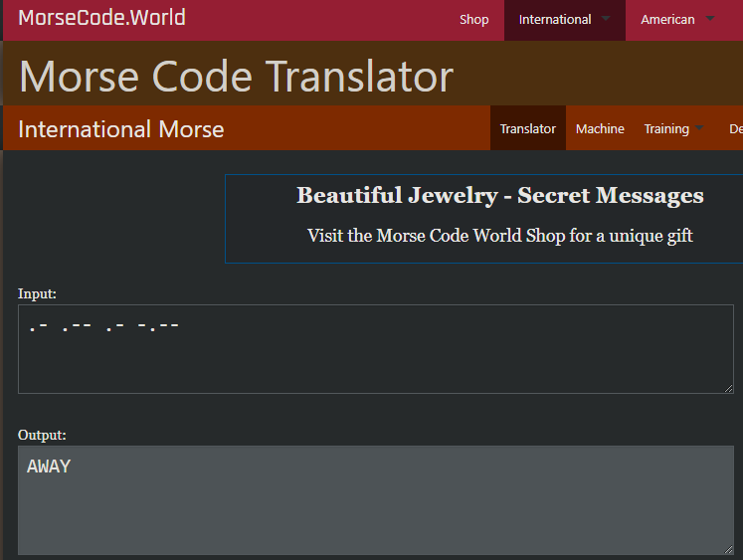Expand the International dropdown arrow
The height and width of the screenshot is (560, 743).
click(x=606, y=20)
